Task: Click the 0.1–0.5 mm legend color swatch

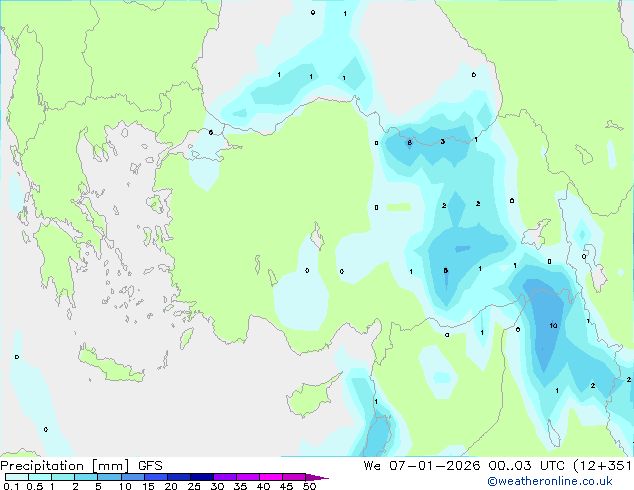Action: point(17,477)
